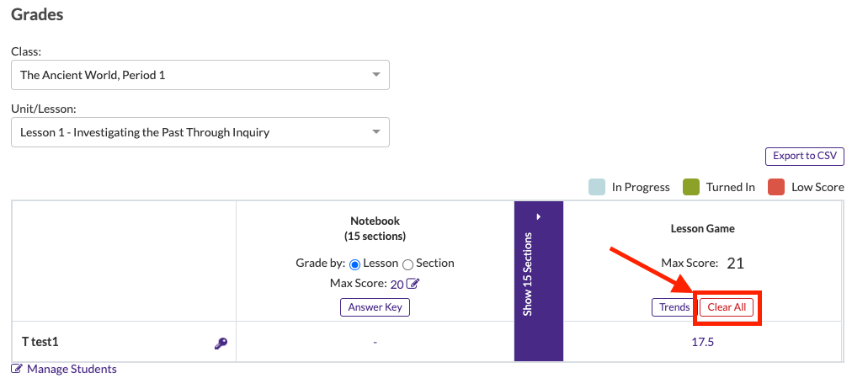Click the arrow on Show 15 Sections bar
868x389 pixels.
pyautogui.click(x=538, y=216)
